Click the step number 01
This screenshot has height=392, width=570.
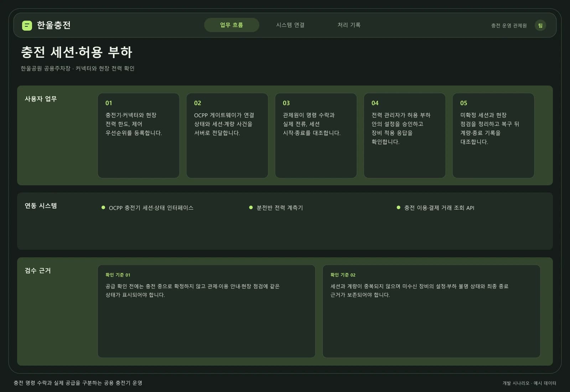[109, 103]
